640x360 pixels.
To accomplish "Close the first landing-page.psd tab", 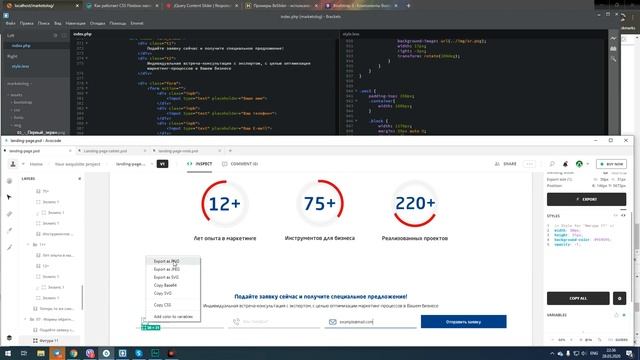I will (70, 151).
